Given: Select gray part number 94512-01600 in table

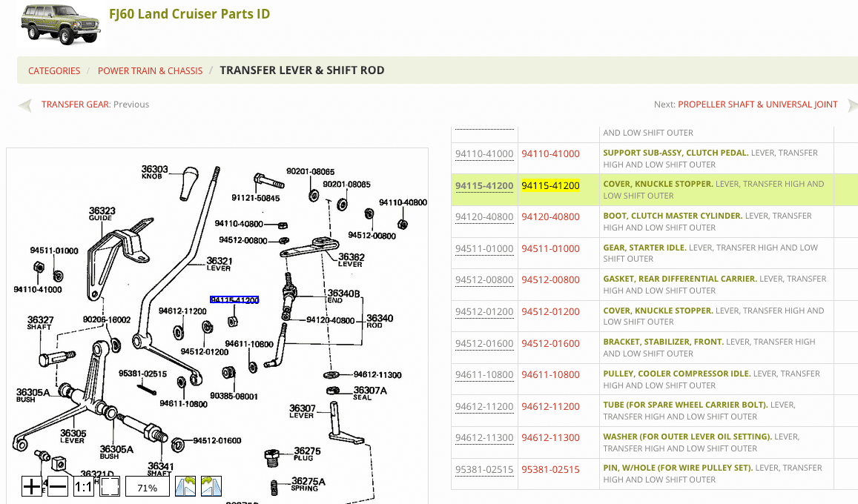Looking at the screenshot, I should [x=484, y=343].
